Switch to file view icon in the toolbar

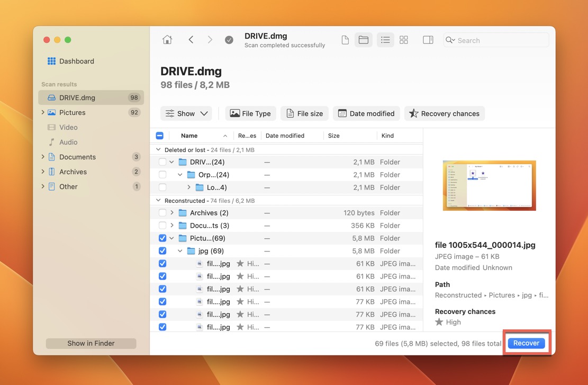click(345, 40)
